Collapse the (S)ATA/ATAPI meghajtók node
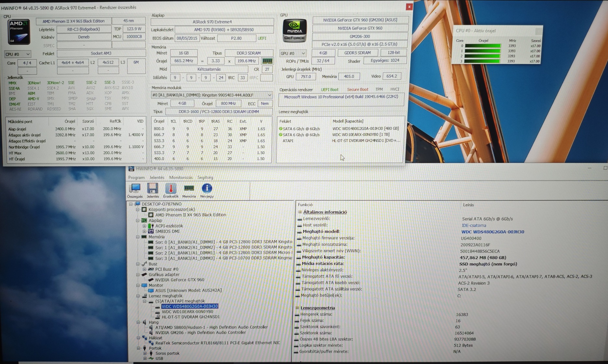The height and width of the screenshot is (364, 608). 145,301
